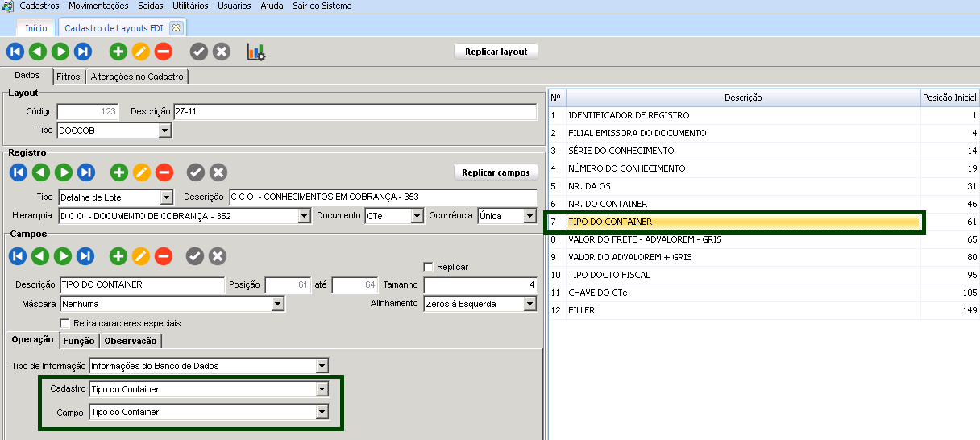Open the Movimentações menu
The width and height of the screenshot is (980, 440).
[x=98, y=6]
